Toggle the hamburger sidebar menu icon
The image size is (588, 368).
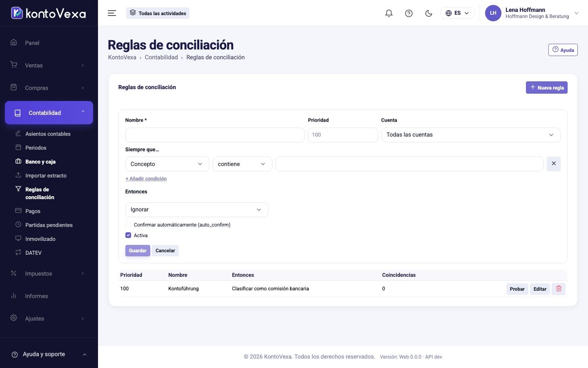tap(112, 13)
